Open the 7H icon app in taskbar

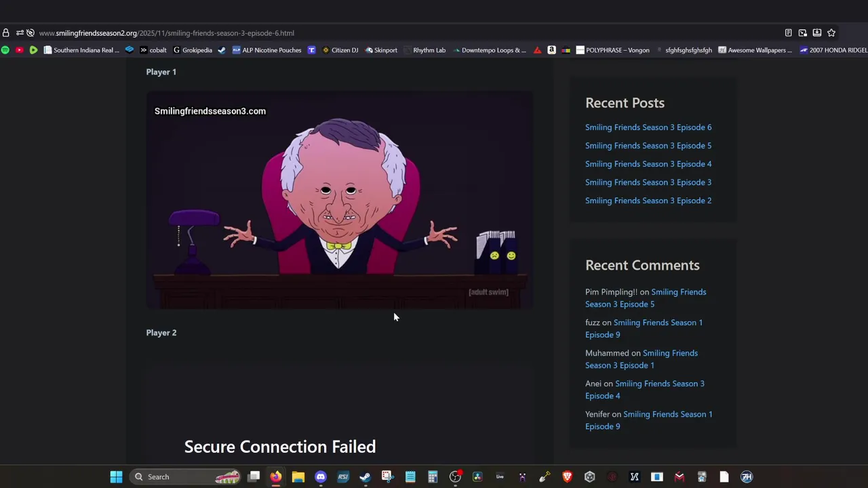point(747,476)
